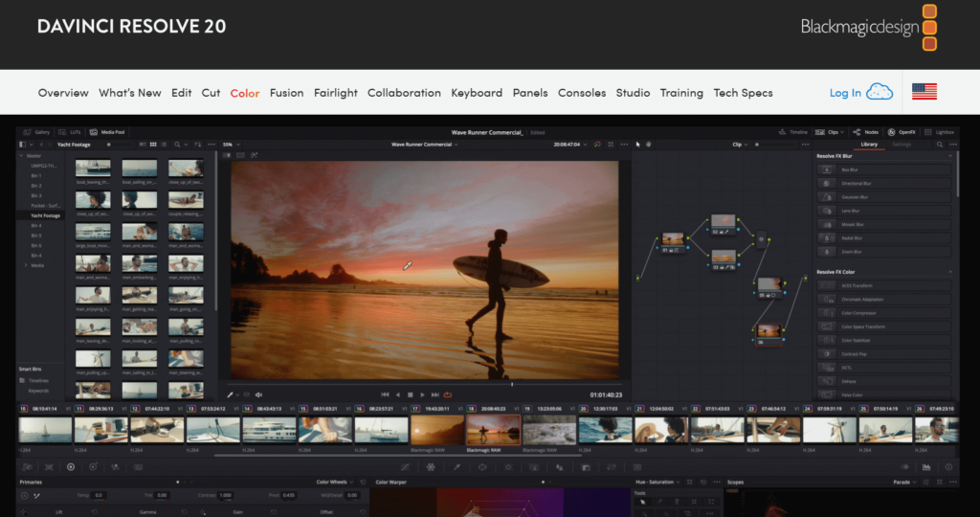This screenshot has width=980, height=517.
Task: Select the Color Space Transform effect
Action: 884,326
